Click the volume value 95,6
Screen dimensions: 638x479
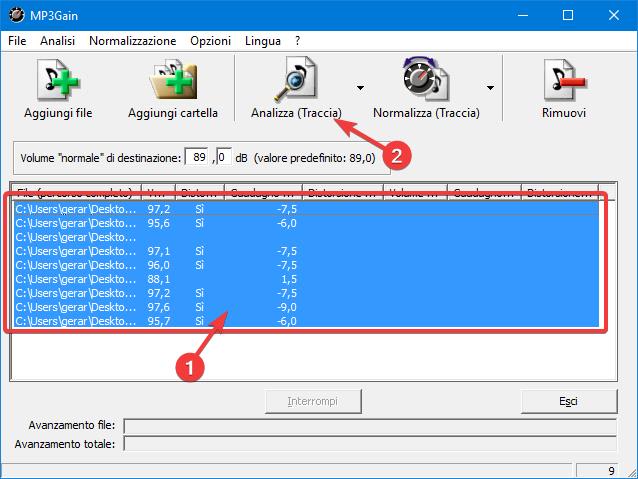tap(159, 223)
